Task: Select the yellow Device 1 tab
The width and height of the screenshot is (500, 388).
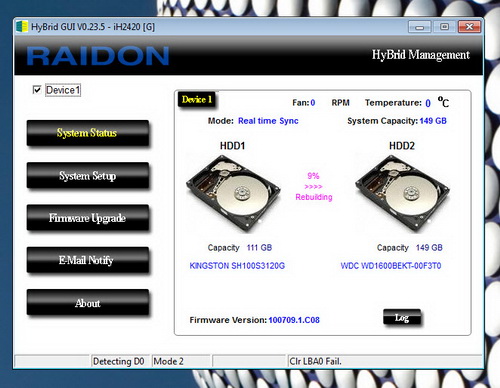Action: (x=197, y=99)
